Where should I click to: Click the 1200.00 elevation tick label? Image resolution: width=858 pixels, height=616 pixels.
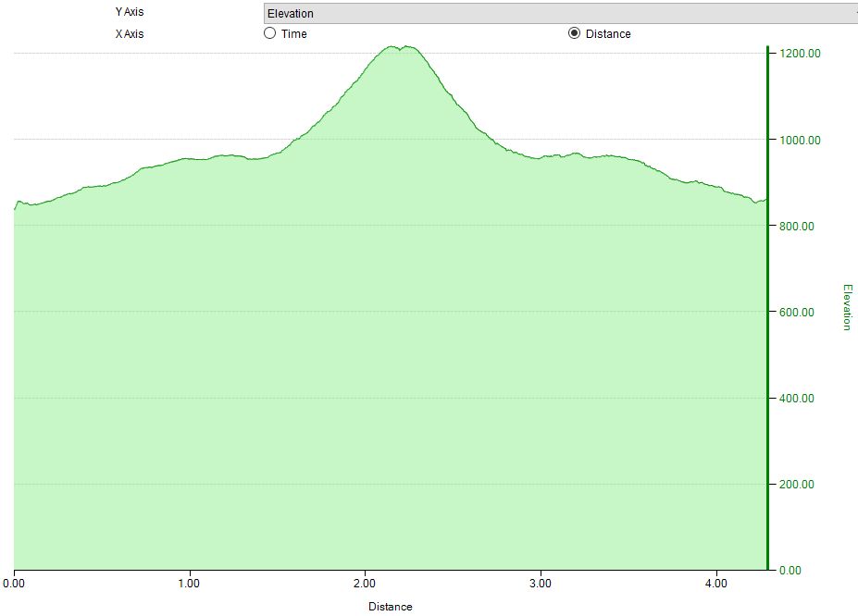pyautogui.click(x=801, y=54)
